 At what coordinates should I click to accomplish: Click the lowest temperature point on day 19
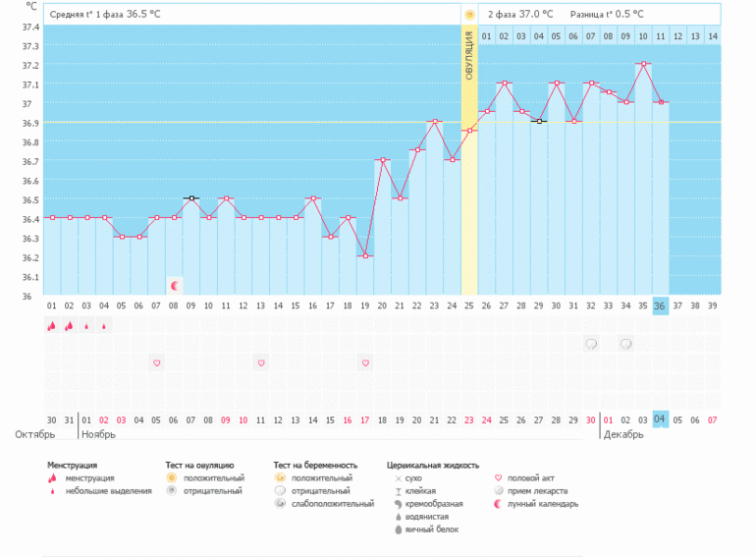tap(365, 255)
